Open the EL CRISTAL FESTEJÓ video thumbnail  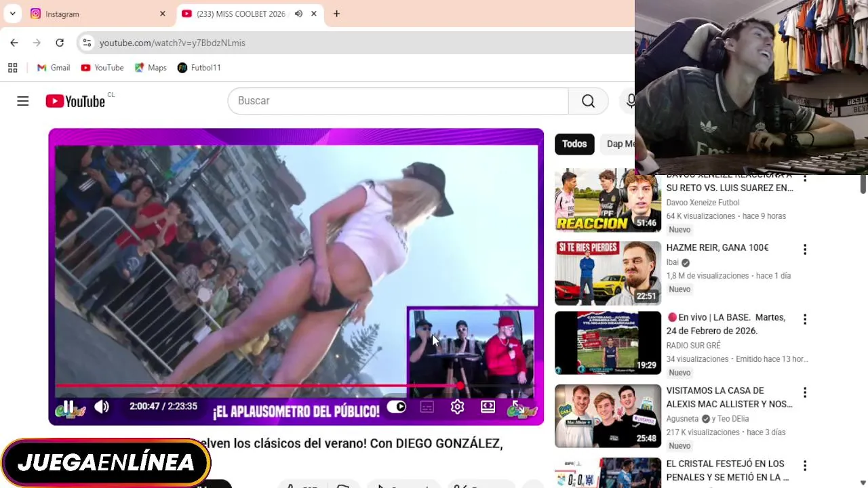(x=608, y=473)
